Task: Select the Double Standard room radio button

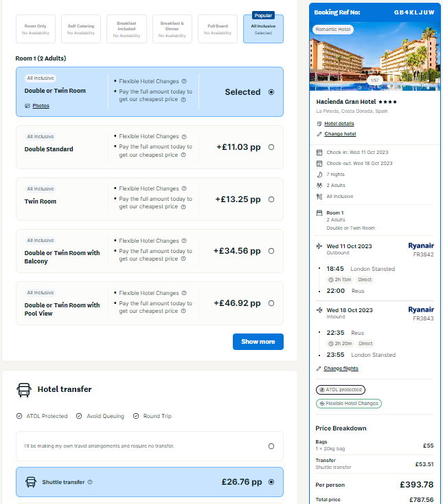Action: click(271, 147)
